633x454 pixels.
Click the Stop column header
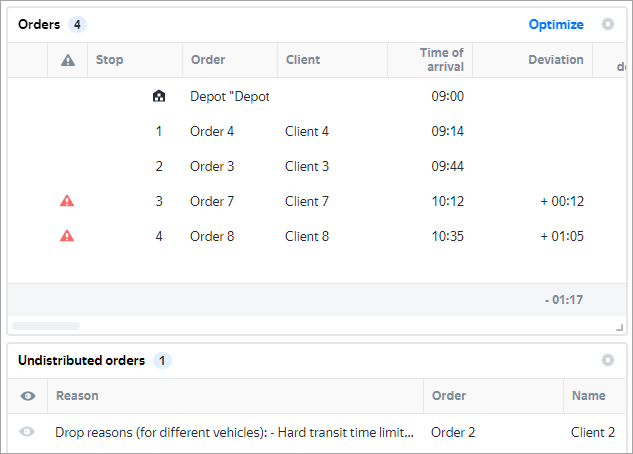(110, 60)
